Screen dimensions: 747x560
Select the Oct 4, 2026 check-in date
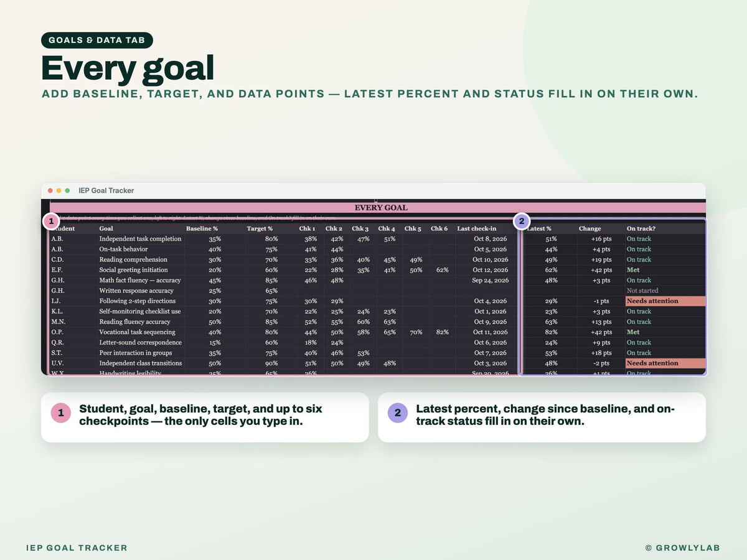490,301
